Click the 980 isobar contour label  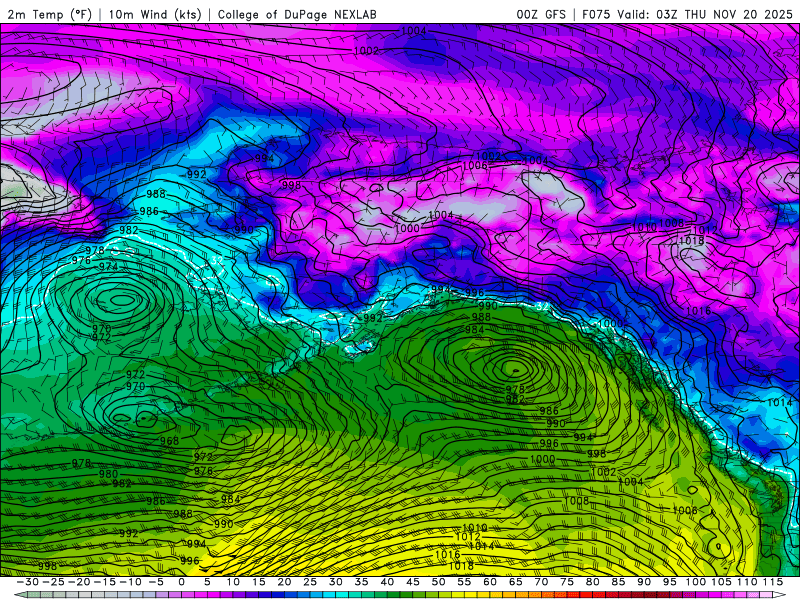click(x=109, y=474)
